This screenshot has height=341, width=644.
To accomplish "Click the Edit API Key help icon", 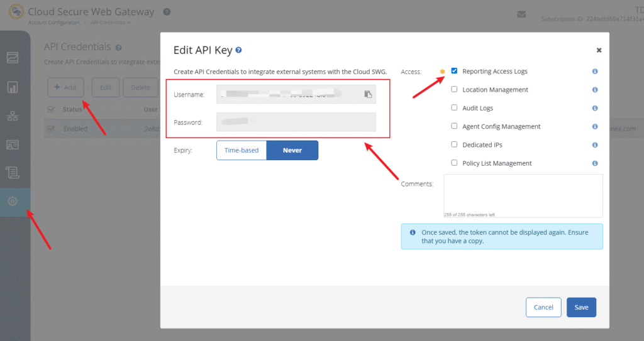I will point(238,50).
